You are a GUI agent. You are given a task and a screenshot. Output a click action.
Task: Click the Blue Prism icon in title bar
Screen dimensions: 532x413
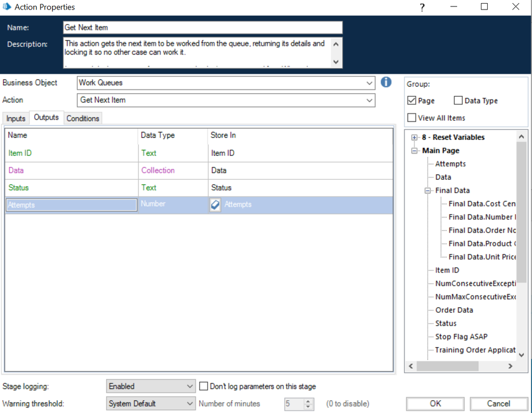(7, 7)
